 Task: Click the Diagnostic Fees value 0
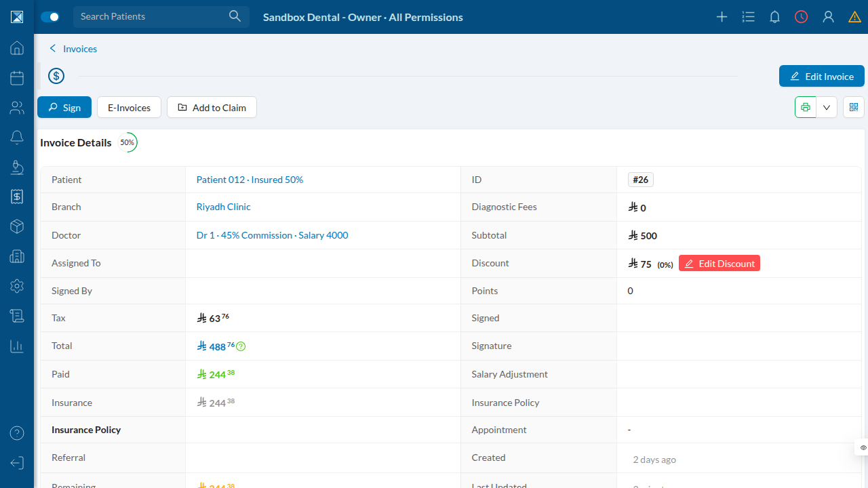point(637,208)
